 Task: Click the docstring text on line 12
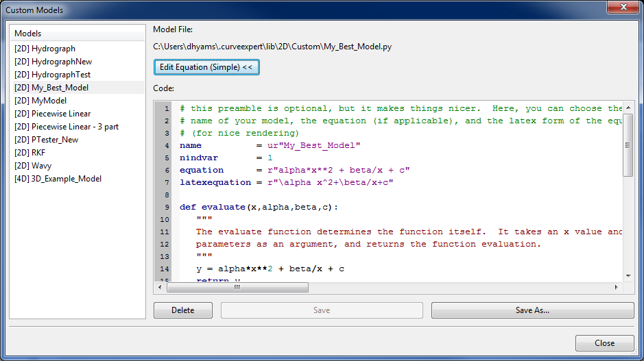368,244
